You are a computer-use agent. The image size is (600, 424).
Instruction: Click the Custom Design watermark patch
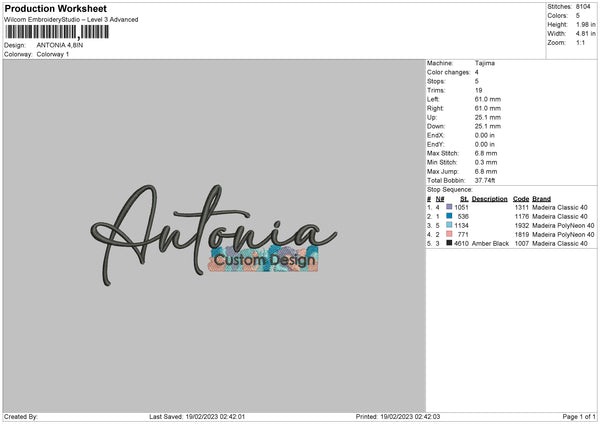[264, 259]
